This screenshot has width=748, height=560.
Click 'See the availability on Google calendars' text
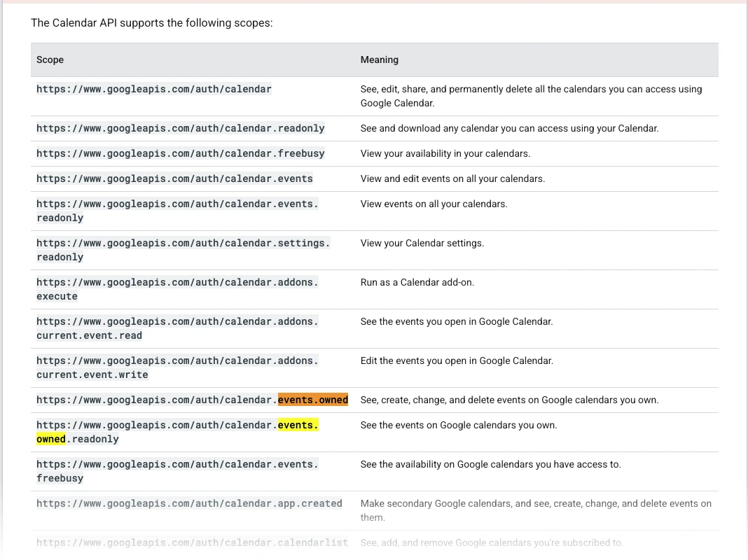tap(490, 465)
